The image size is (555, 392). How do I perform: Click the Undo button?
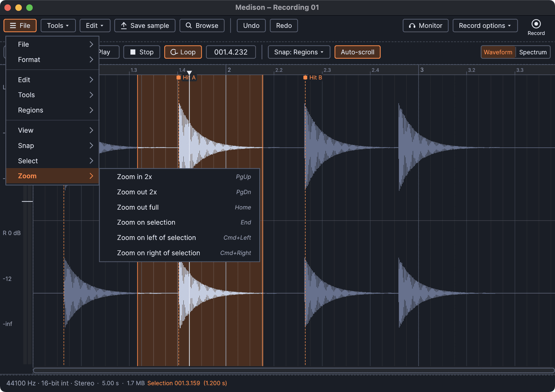coord(251,26)
